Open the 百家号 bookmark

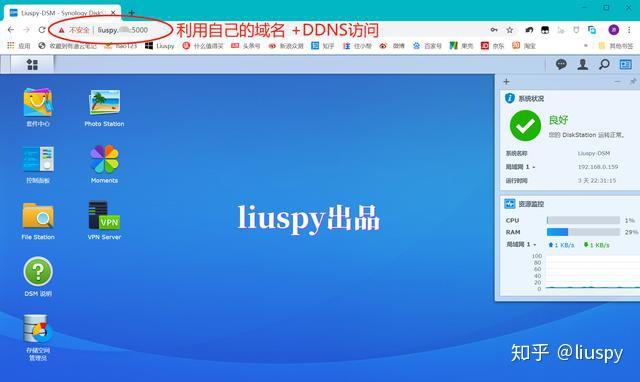(427, 46)
